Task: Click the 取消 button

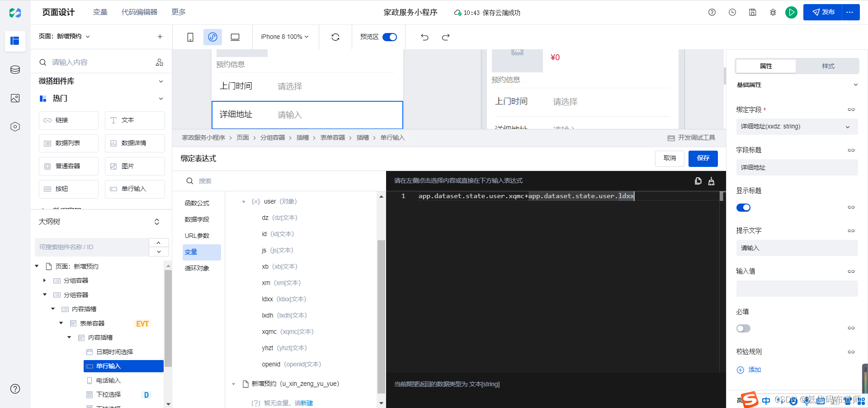Action: tap(670, 158)
